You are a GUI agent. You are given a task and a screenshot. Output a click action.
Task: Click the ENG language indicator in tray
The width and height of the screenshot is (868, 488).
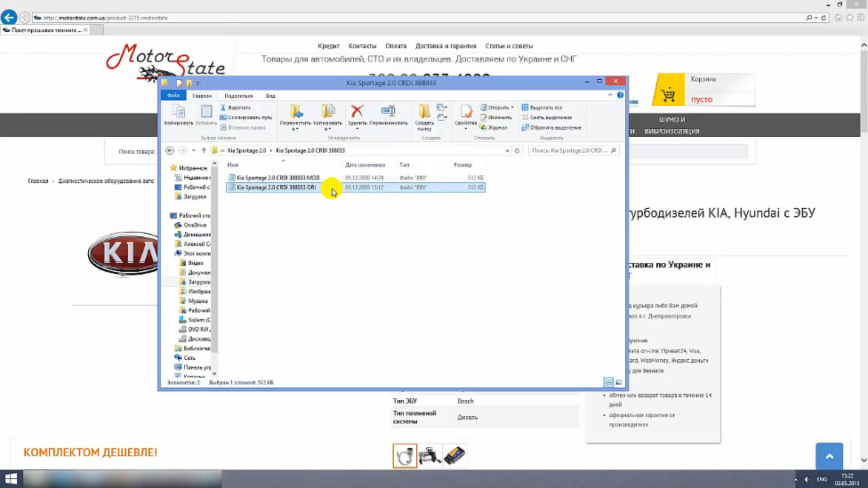pos(822,479)
